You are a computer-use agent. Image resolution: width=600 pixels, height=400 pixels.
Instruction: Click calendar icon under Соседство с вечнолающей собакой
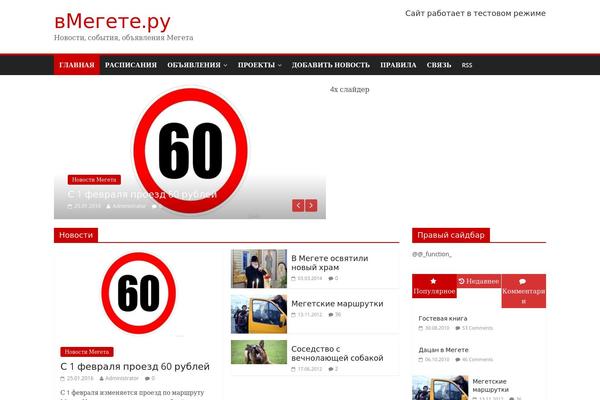pyautogui.click(x=293, y=369)
